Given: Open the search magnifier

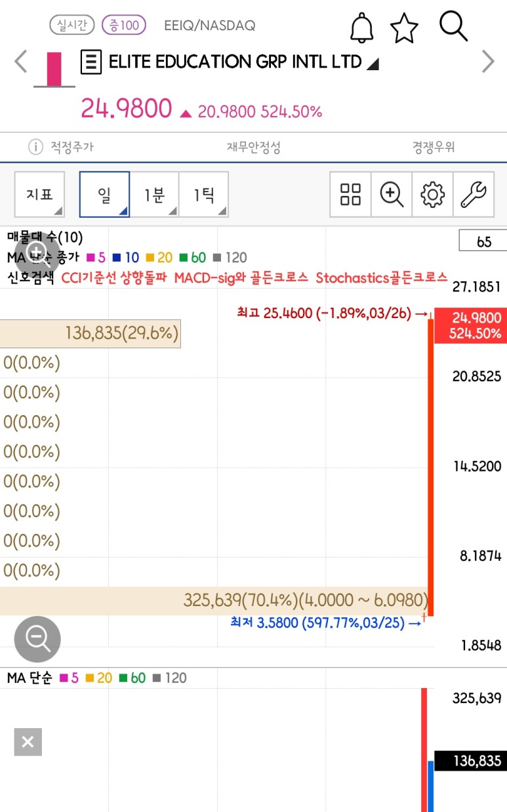Looking at the screenshot, I should (453, 26).
